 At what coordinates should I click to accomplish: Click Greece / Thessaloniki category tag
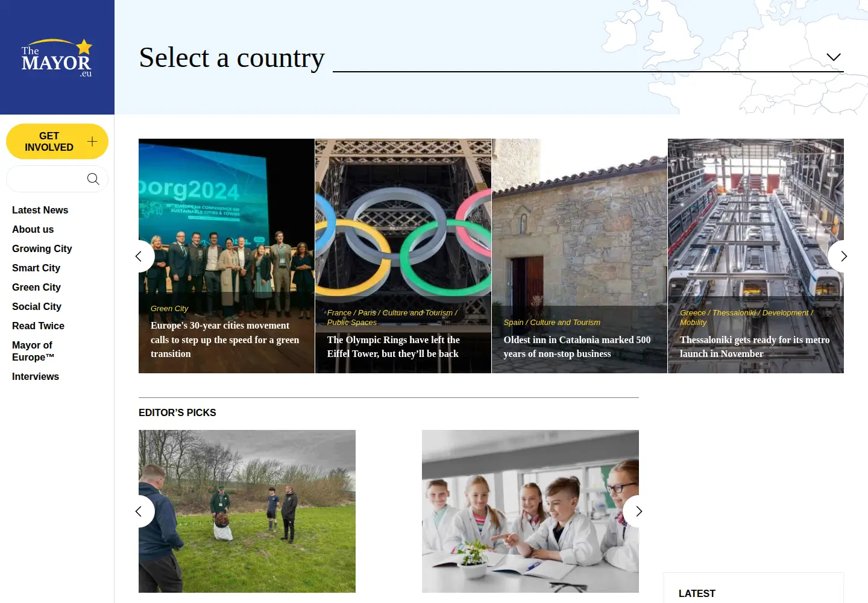[746, 317]
